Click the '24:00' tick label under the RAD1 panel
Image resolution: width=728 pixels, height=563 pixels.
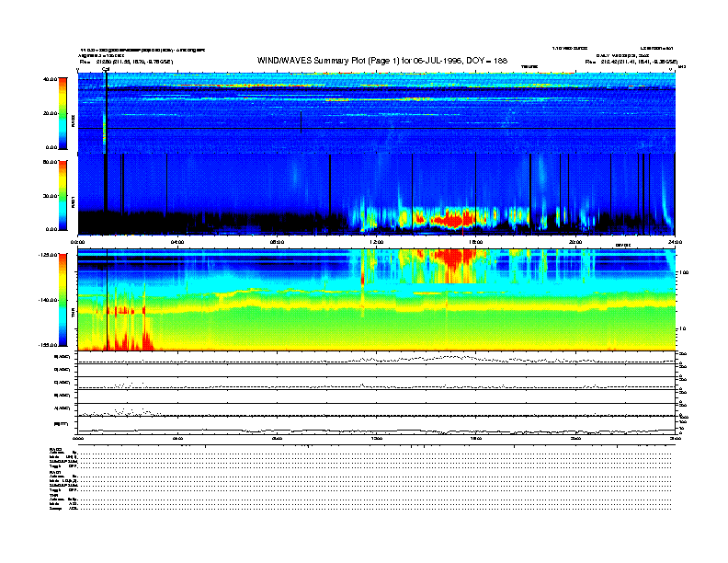pos(675,242)
